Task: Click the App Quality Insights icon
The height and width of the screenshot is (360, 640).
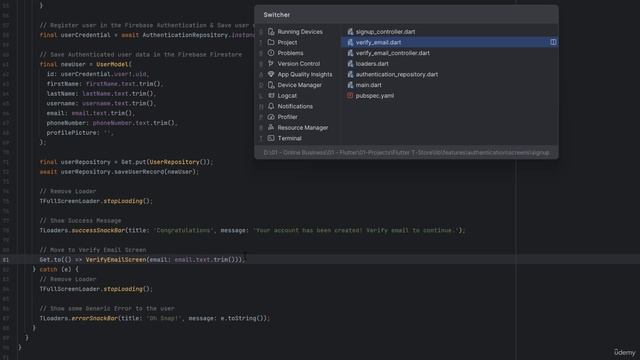Action: pos(271,74)
